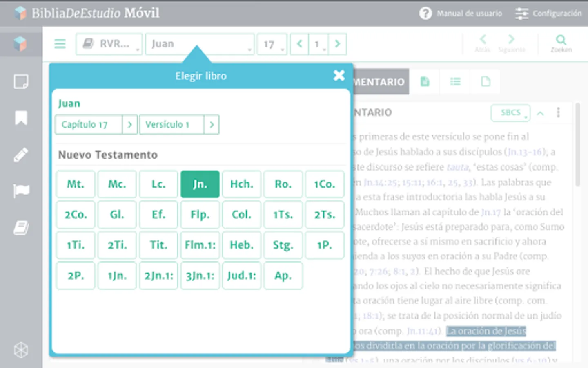Choose the 2Ti. book

pos(117,245)
